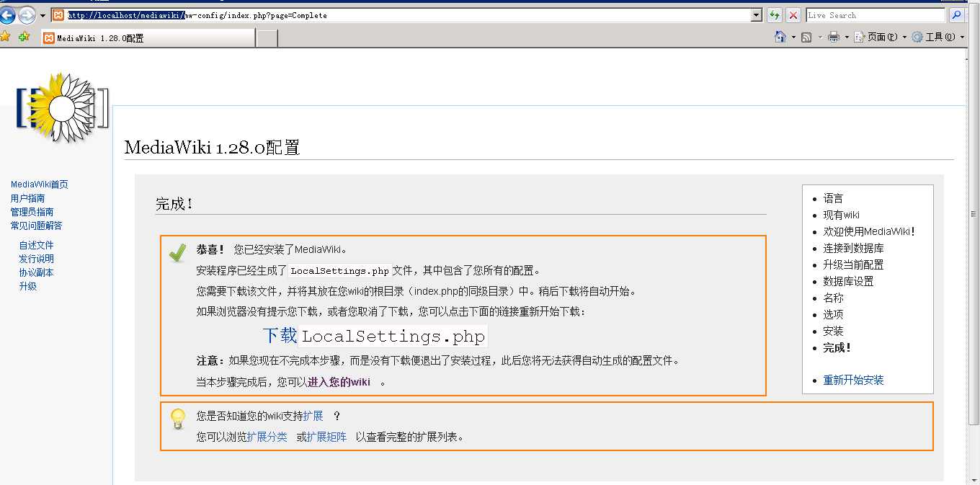Click the green checkmark success icon
980x485 pixels.
point(177,252)
